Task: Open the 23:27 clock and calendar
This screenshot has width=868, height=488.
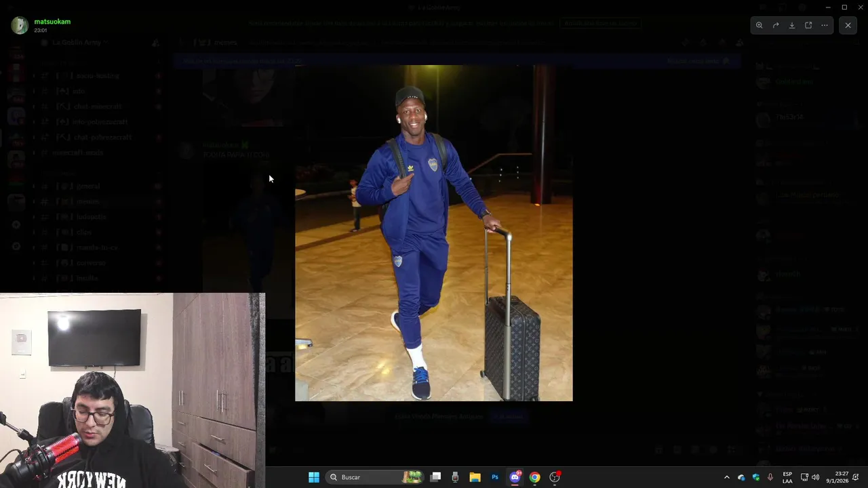Action: [x=837, y=477]
